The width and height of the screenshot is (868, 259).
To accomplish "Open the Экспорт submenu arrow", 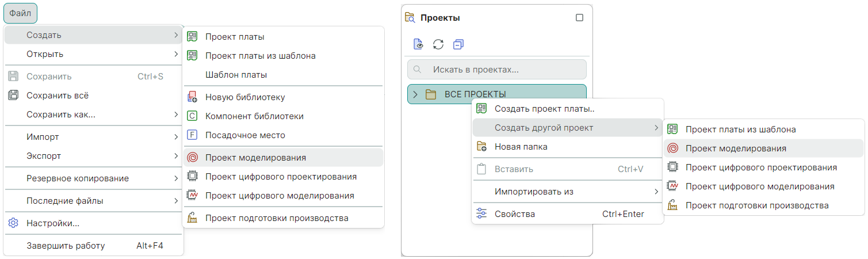I will (x=175, y=156).
